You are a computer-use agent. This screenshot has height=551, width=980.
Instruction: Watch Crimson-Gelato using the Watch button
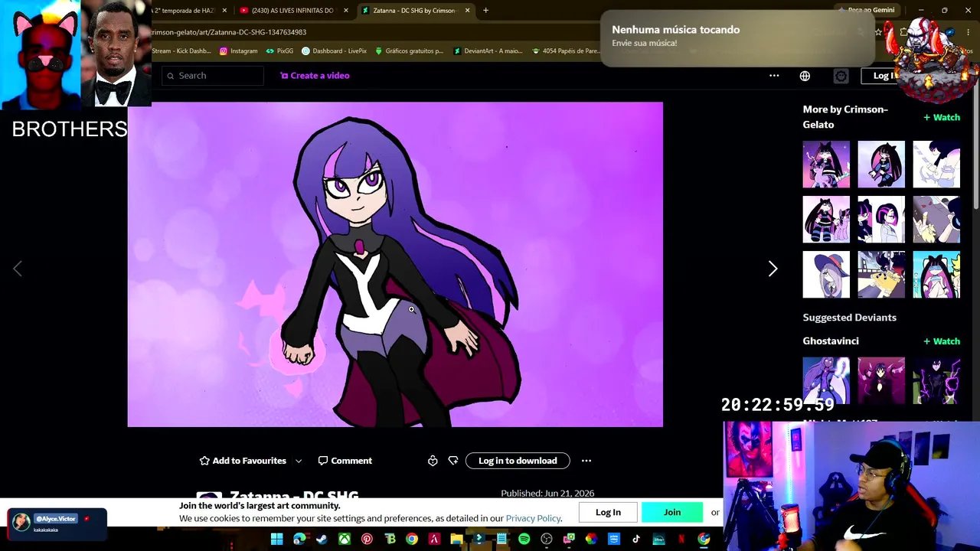(x=942, y=117)
